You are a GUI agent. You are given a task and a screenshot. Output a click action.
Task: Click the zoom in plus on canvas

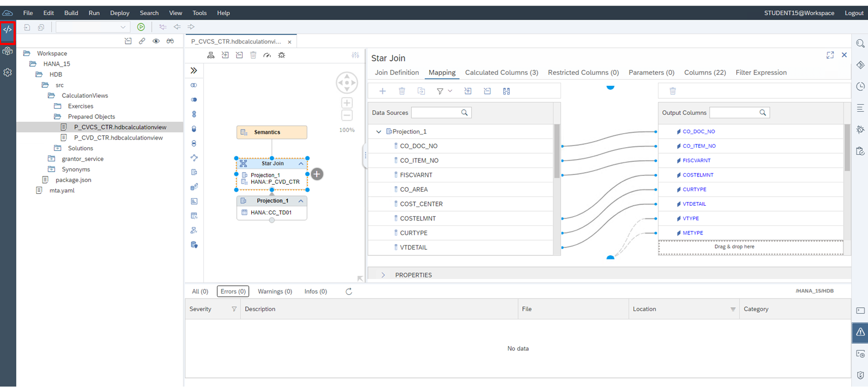pos(347,103)
